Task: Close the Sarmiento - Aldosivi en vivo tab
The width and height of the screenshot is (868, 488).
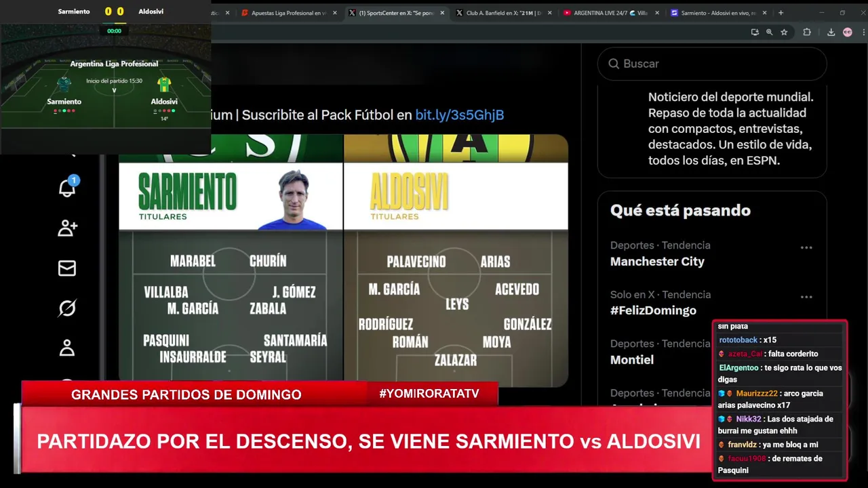Action: tap(765, 13)
